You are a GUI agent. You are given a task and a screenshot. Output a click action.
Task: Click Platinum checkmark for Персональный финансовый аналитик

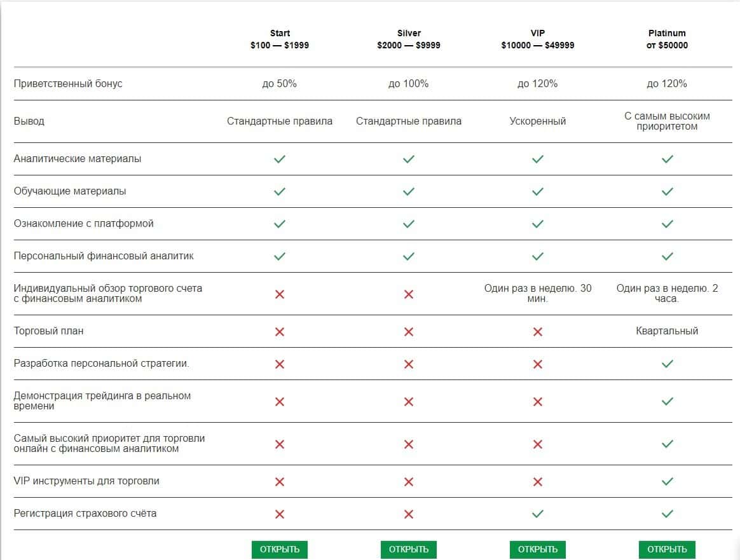tap(667, 256)
